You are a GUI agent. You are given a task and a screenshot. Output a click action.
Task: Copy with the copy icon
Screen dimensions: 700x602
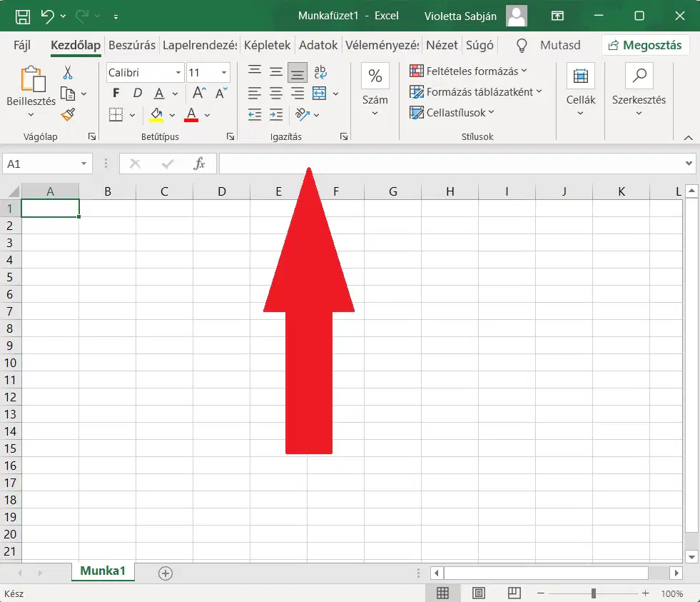pyautogui.click(x=67, y=94)
